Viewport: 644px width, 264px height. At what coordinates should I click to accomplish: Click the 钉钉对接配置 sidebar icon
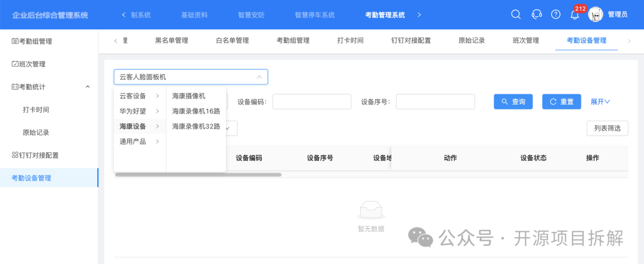pos(15,155)
